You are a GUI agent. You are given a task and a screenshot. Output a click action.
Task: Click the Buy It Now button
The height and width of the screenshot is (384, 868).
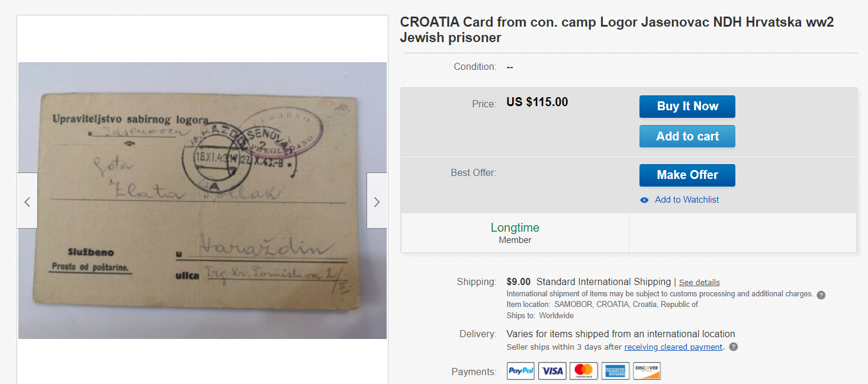click(x=687, y=107)
